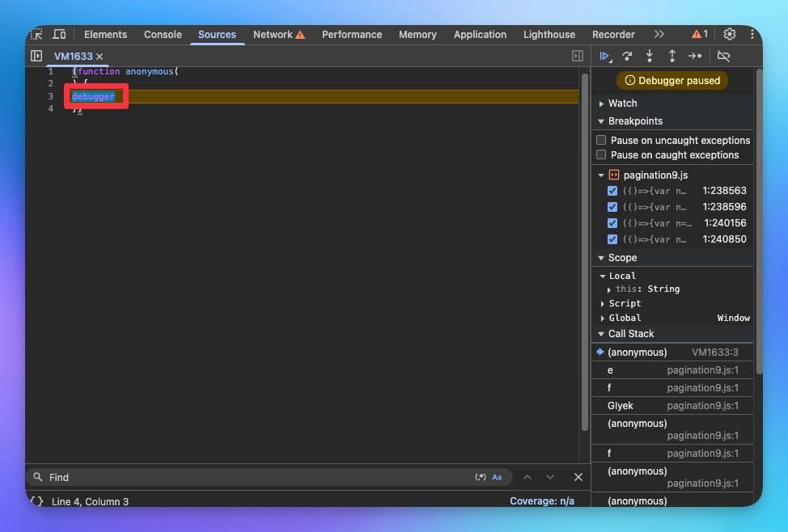
Task: Switch to the Console tab
Action: coord(163,34)
